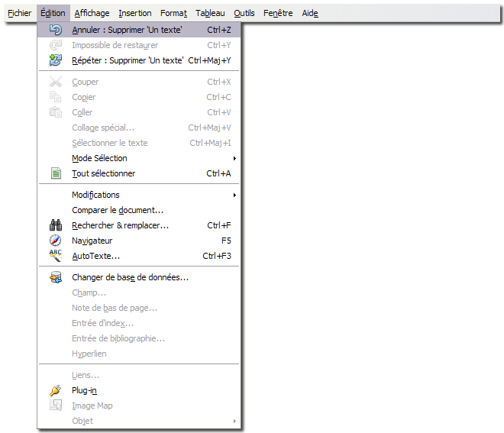Open the Outils menu
Viewport: 504px width, 433px height.
click(244, 13)
